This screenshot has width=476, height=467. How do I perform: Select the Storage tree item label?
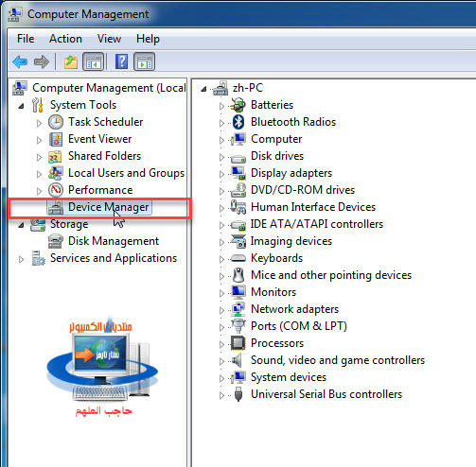click(69, 224)
